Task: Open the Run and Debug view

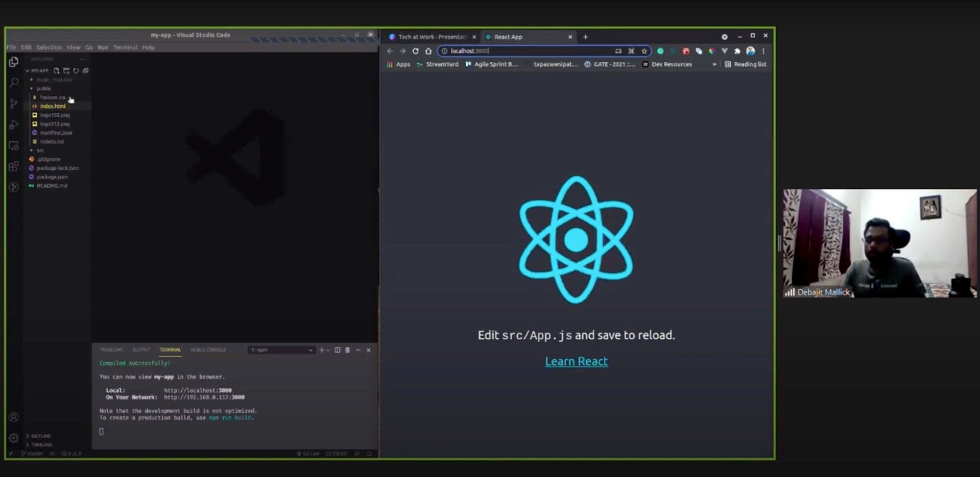Action: tap(14, 124)
